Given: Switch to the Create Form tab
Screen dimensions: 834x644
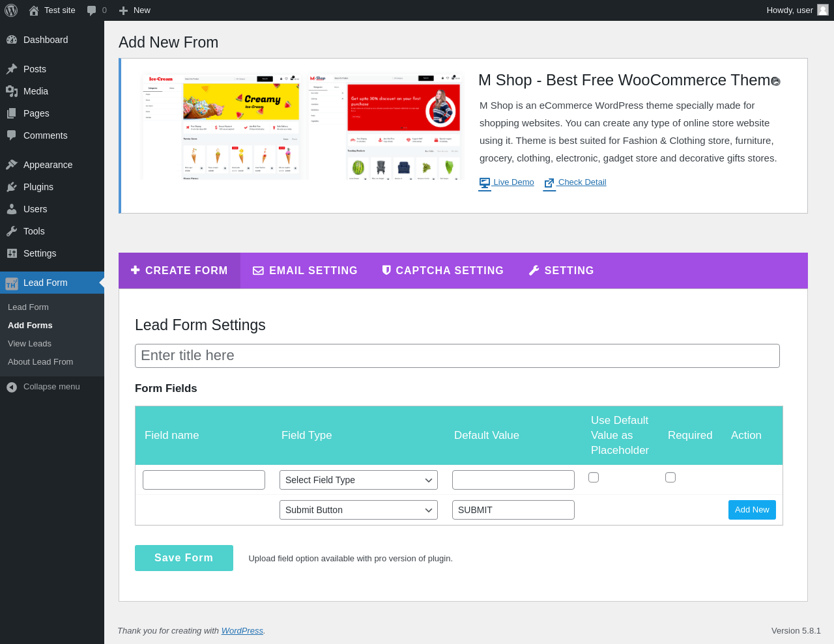Looking at the screenshot, I should click(x=179, y=271).
